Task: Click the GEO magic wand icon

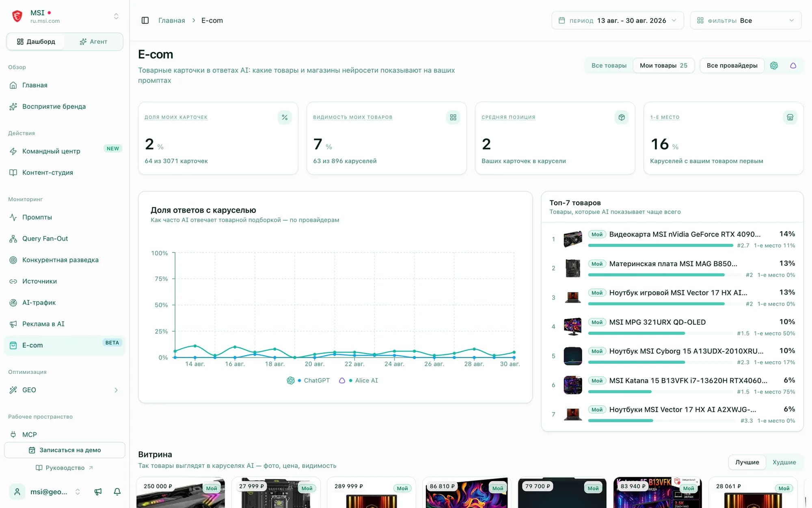Action: tap(13, 390)
